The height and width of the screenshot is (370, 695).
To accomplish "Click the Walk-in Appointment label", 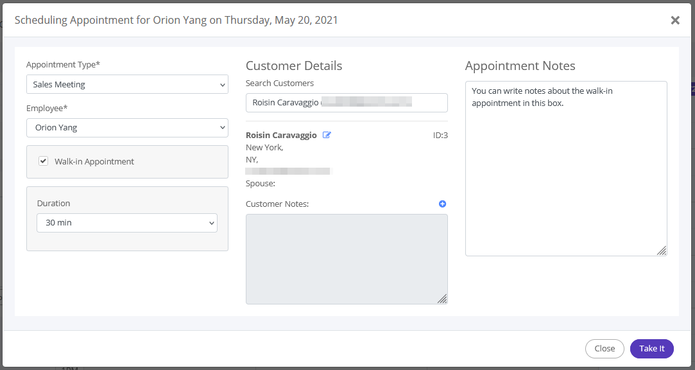I will [94, 162].
